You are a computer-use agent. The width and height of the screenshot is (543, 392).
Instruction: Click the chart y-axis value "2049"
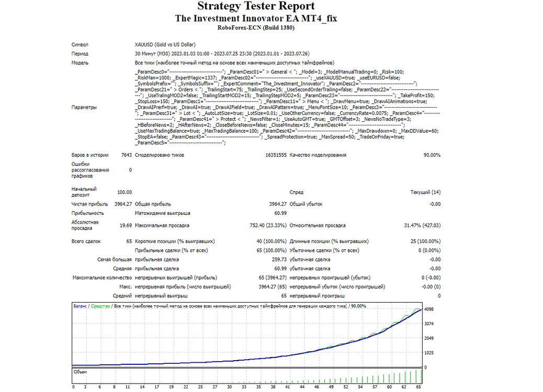[429, 338]
